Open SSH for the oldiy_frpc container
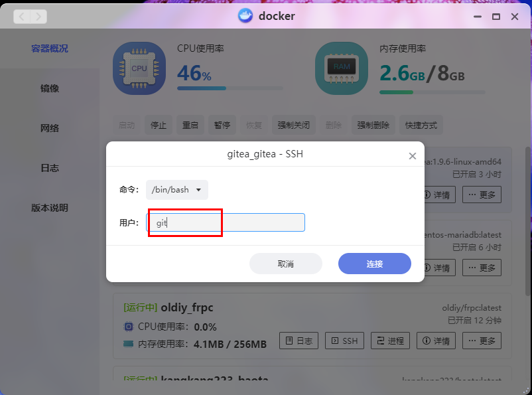Screen dimensions: 532x395 [x=344, y=341]
